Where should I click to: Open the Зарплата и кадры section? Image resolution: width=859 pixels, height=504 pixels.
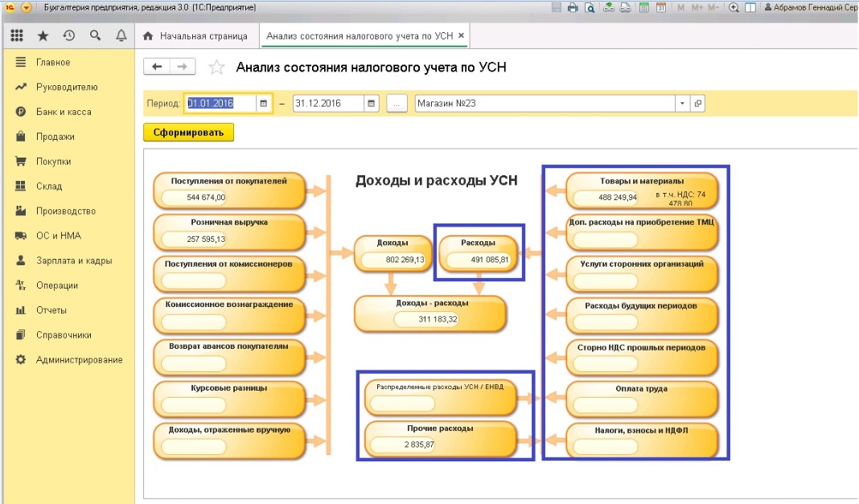pyautogui.click(x=74, y=260)
